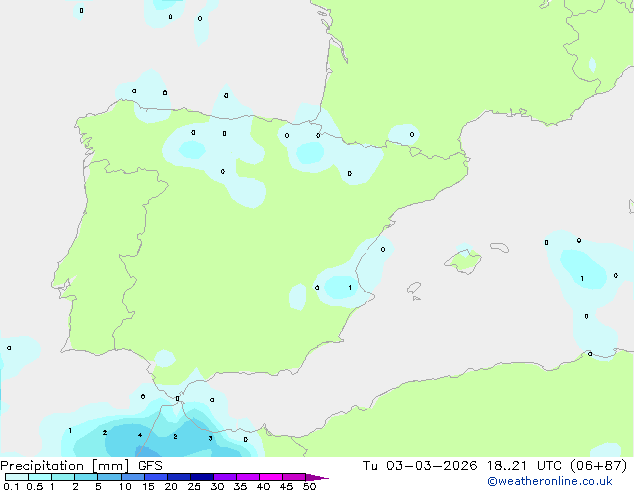Click the precipitation value '4' on the map
Screen dimensions: 634x490
pos(140,435)
